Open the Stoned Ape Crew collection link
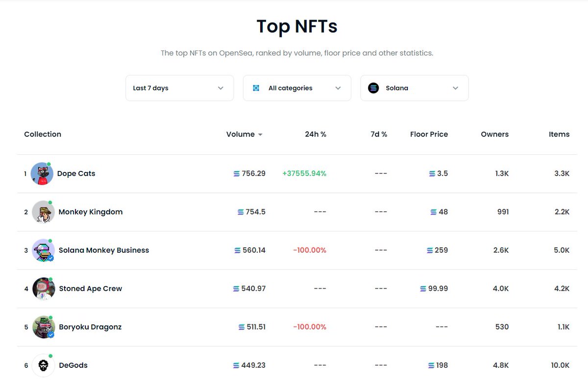Image resolution: width=588 pixels, height=384 pixels. pyautogui.click(x=91, y=288)
